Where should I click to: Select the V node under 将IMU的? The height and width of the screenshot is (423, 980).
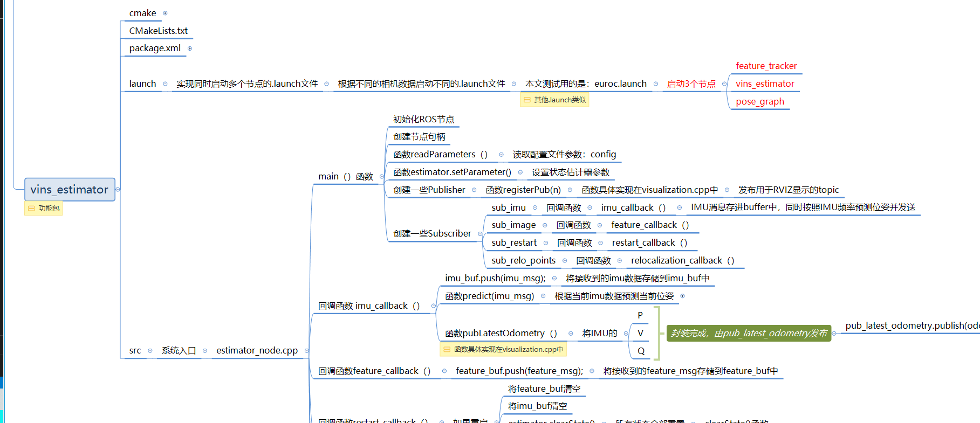click(x=640, y=334)
